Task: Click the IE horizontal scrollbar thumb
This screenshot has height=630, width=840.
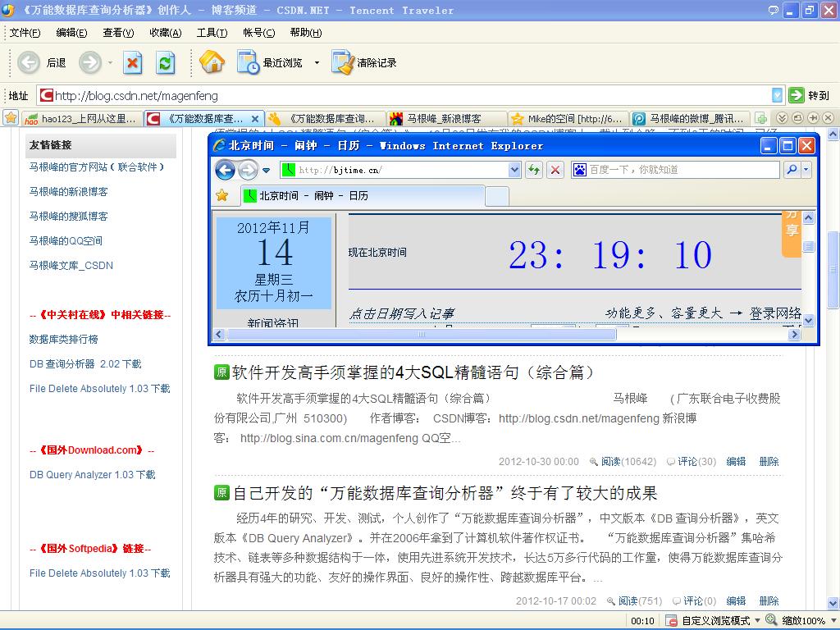Action: pos(421,335)
